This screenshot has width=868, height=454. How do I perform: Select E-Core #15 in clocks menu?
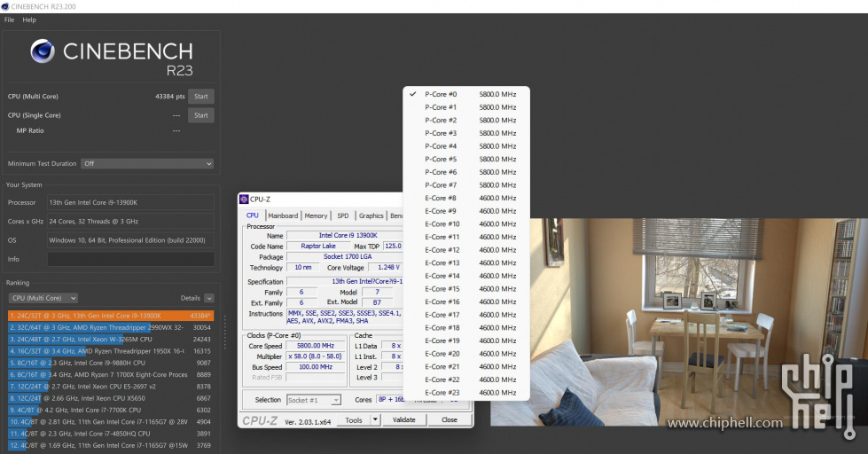[466, 289]
